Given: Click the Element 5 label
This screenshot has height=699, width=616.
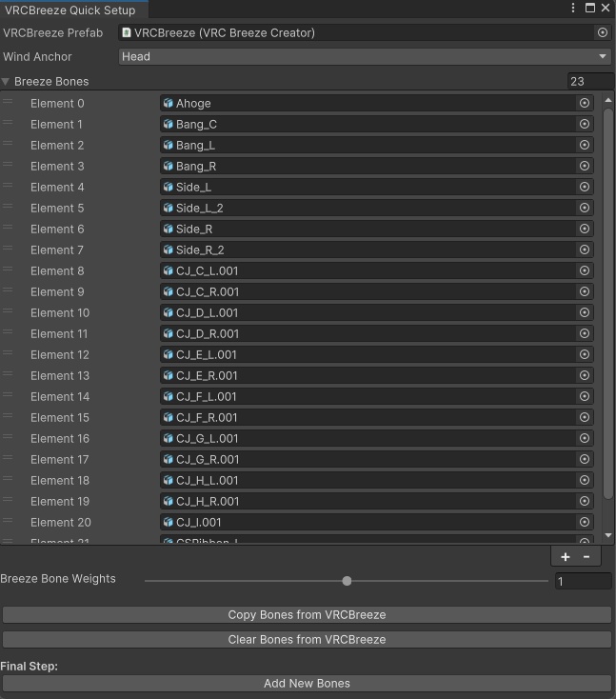Looking at the screenshot, I should tap(57, 208).
